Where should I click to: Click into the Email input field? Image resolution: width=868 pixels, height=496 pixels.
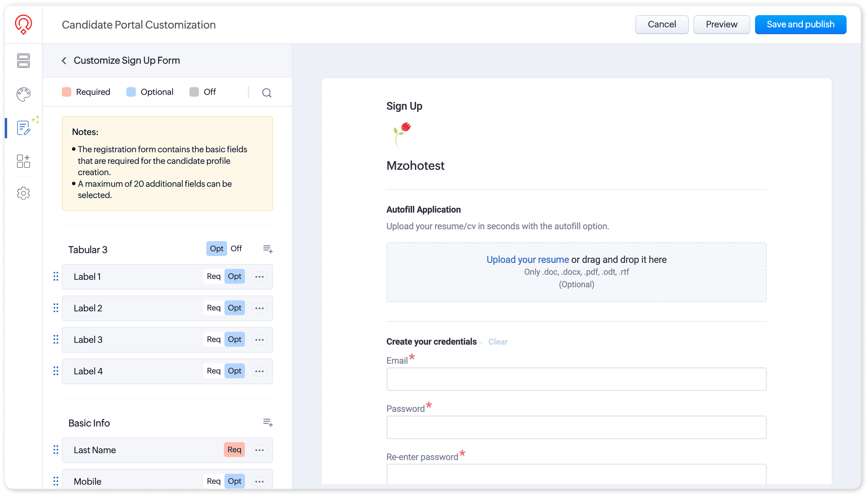click(576, 379)
